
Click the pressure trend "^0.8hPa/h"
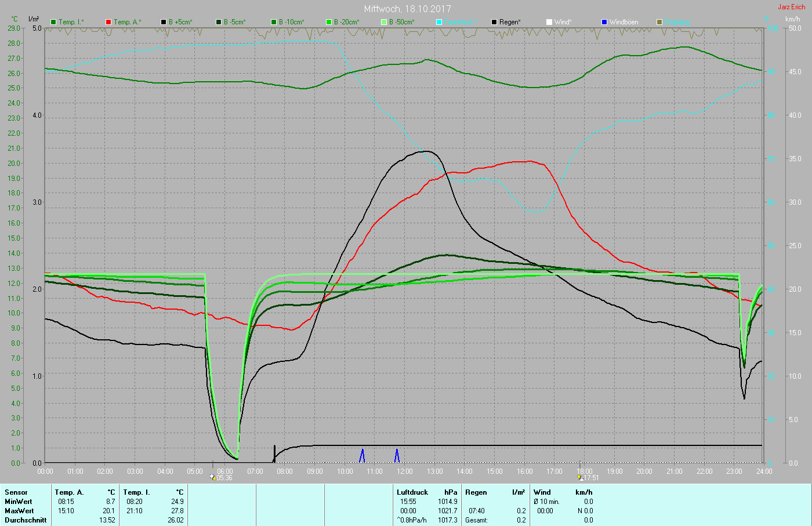click(x=412, y=520)
